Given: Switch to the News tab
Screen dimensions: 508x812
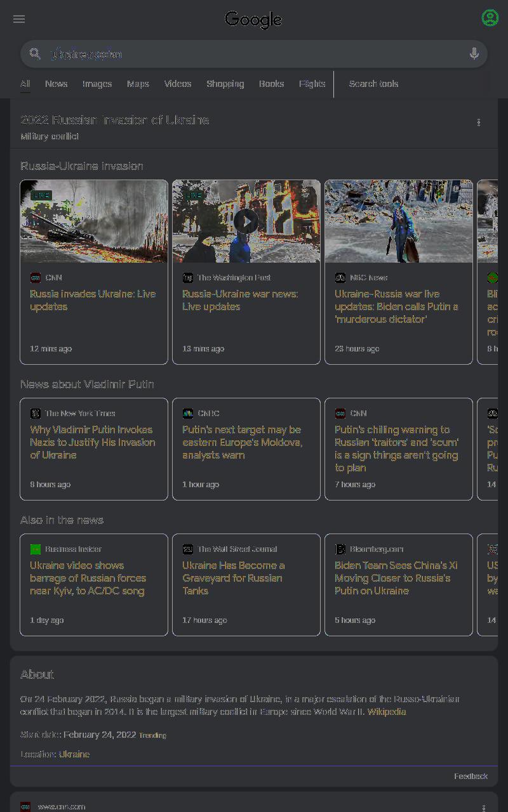Looking at the screenshot, I should pyautogui.click(x=56, y=84).
